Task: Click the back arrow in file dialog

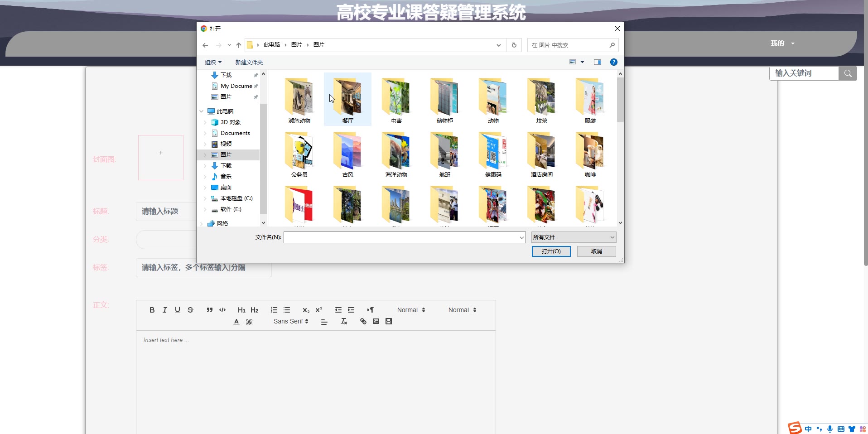Action: point(205,45)
